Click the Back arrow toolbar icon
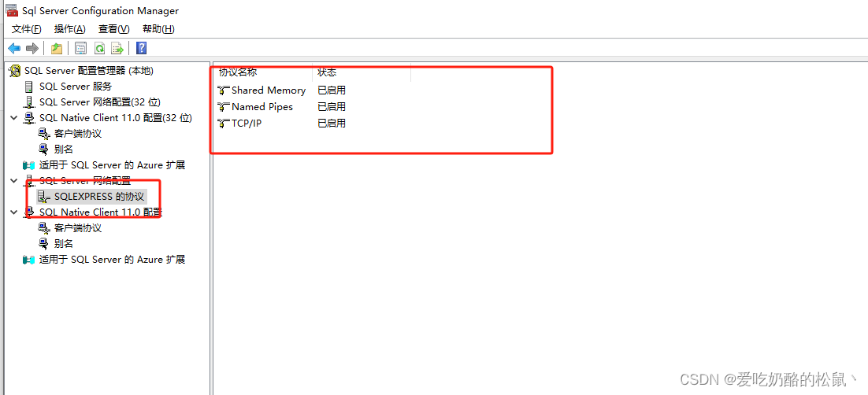Screen dimensions: 868x395 [14, 49]
